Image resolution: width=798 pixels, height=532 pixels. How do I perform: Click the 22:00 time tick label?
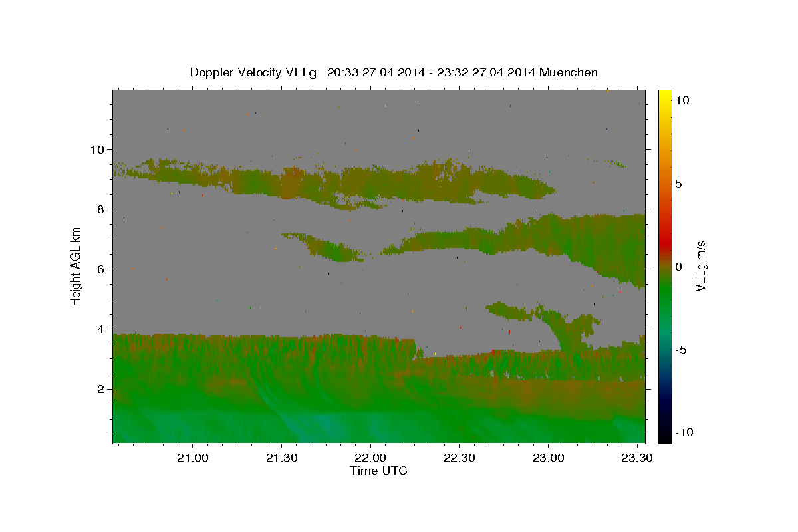[370, 458]
